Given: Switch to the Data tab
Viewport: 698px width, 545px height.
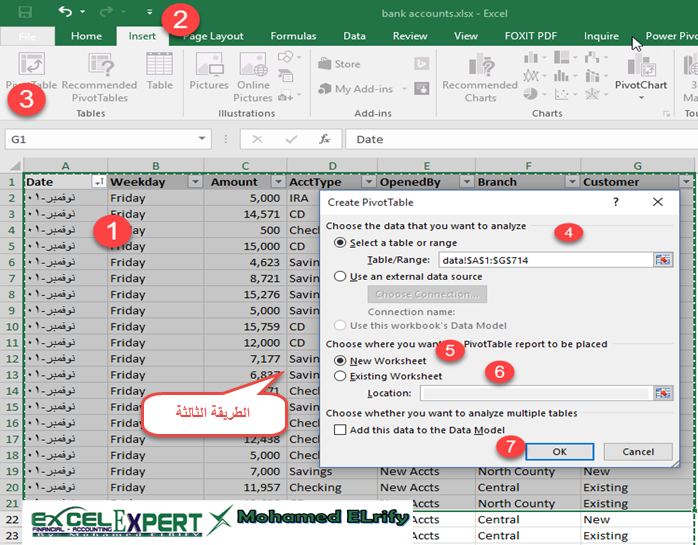Looking at the screenshot, I should tap(354, 36).
